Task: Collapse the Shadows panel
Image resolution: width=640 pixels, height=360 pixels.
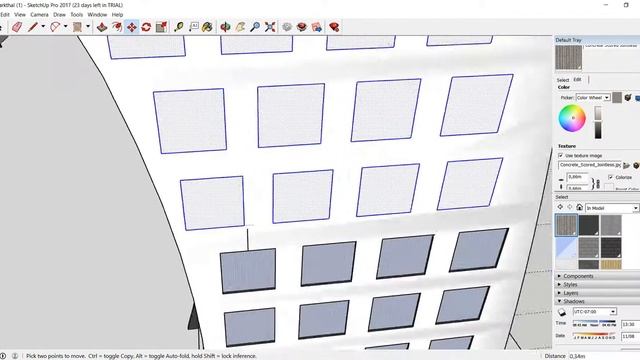Action: pos(597,301)
